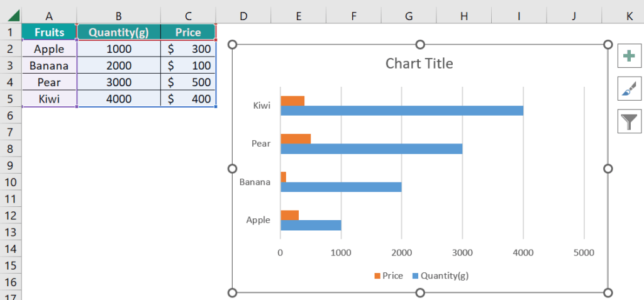Click the Pear axis label in chart
The height and width of the screenshot is (300, 644).
261,143
